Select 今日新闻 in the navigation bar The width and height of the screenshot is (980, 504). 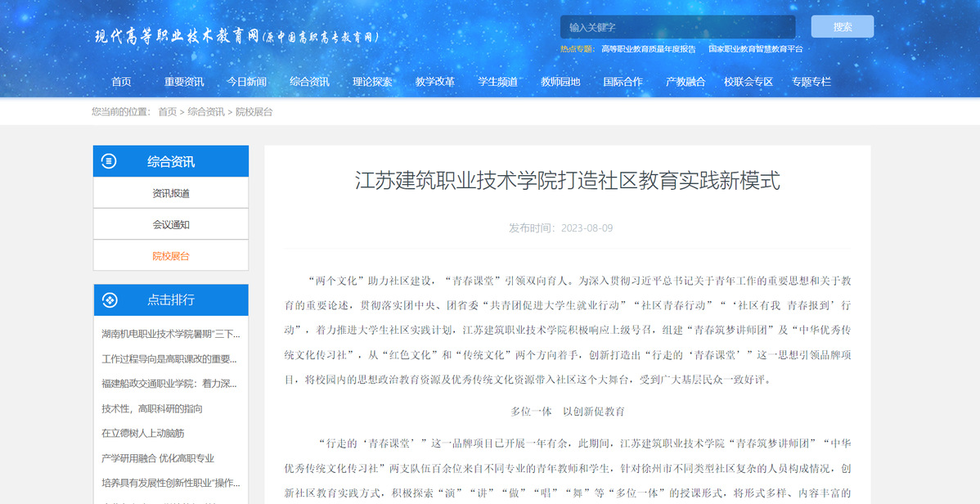[x=246, y=82]
